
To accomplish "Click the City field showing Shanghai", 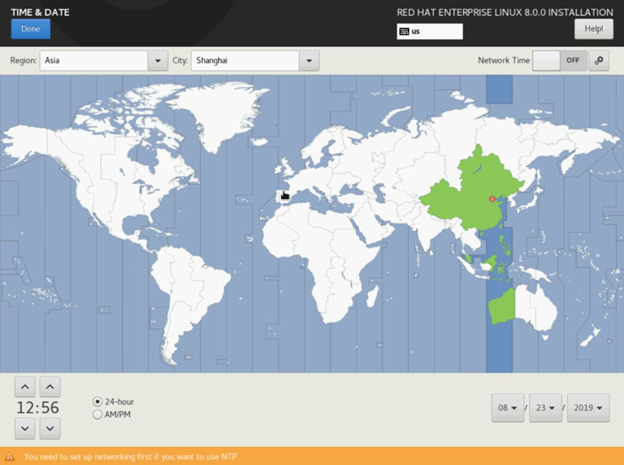I will tap(245, 61).
